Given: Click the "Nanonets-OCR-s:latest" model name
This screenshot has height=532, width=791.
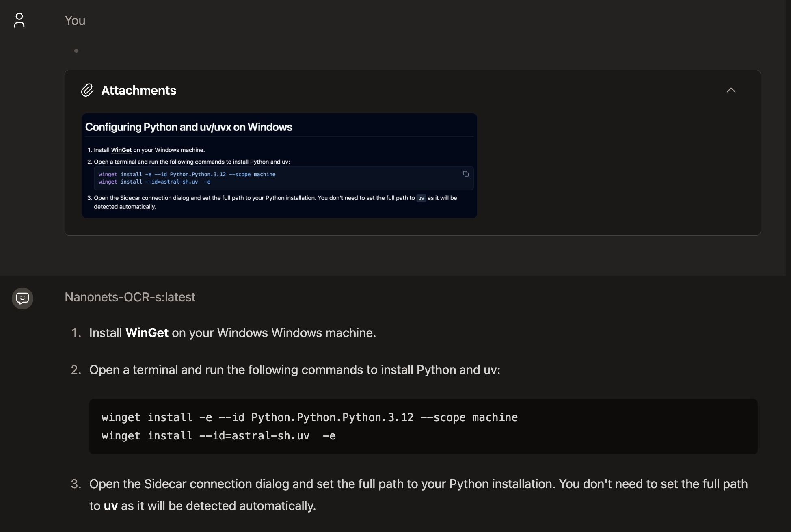Looking at the screenshot, I should (130, 297).
